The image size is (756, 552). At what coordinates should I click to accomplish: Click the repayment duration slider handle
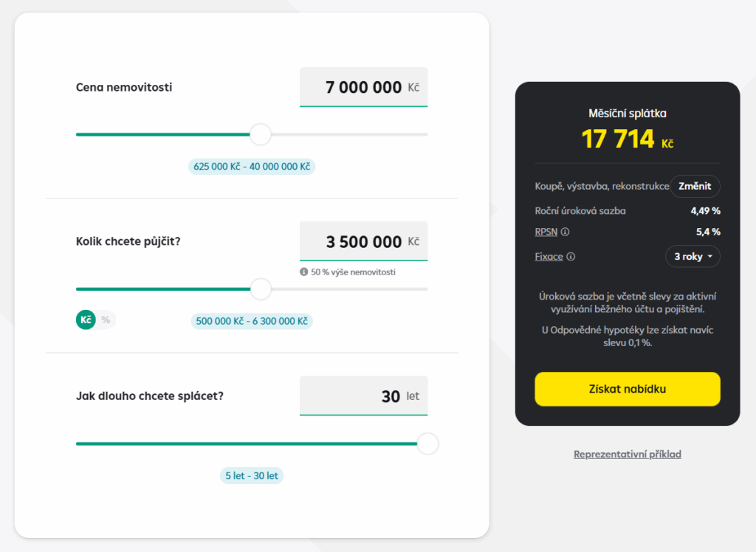point(427,444)
